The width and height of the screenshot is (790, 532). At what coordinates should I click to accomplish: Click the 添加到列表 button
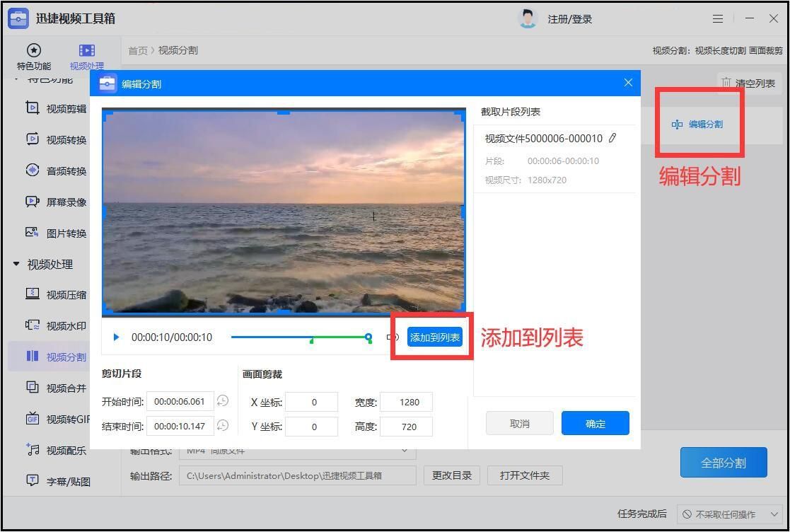click(434, 337)
